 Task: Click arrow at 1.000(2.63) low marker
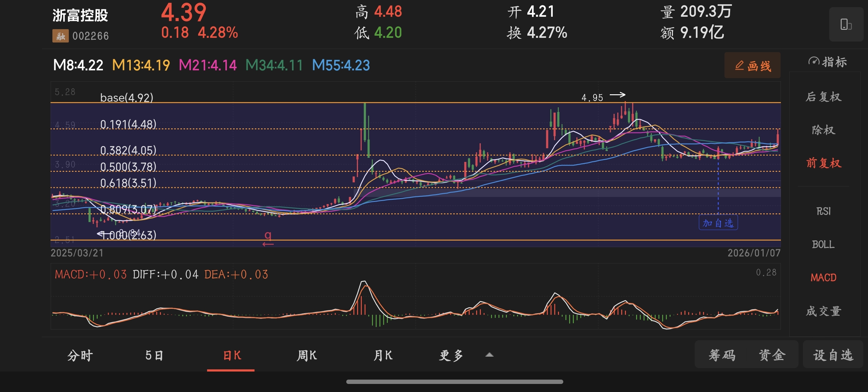tap(100, 234)
